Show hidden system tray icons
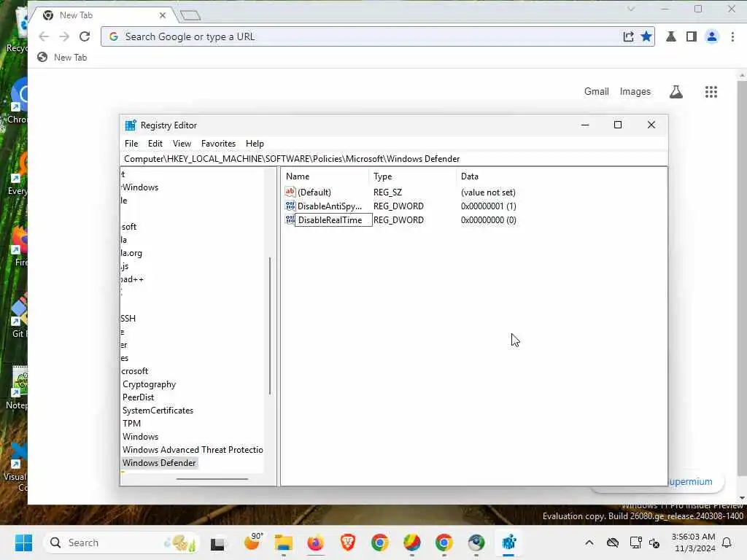The height and width of the screenshot is (560, 747). click(x=589, y=542)
